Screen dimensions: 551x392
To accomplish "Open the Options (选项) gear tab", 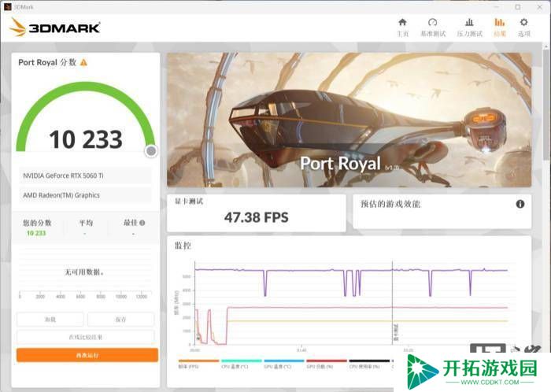I will point(524,28).
